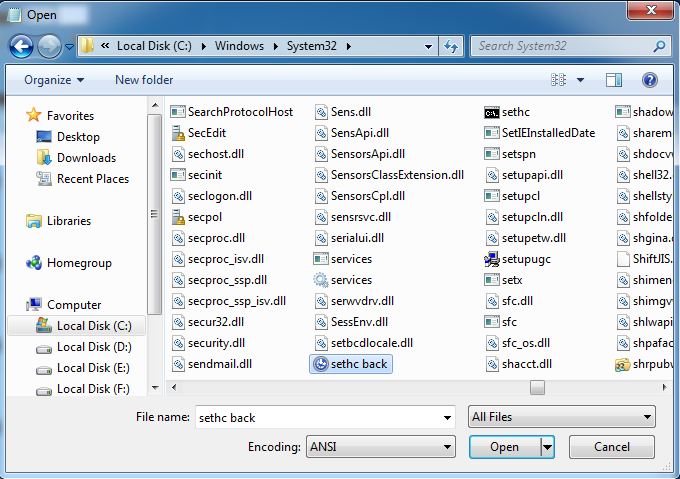Open the recent locations dropdown arrow
Image resolution: width=680 pixels, height=479 pixels.
point(69,46)
